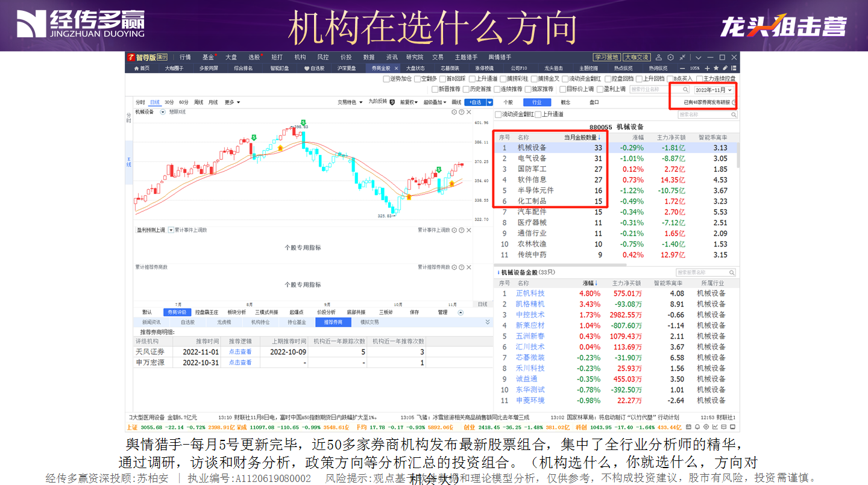Check the 主力连续控盘 filter
868x485 pixels.
click(699, 78)
